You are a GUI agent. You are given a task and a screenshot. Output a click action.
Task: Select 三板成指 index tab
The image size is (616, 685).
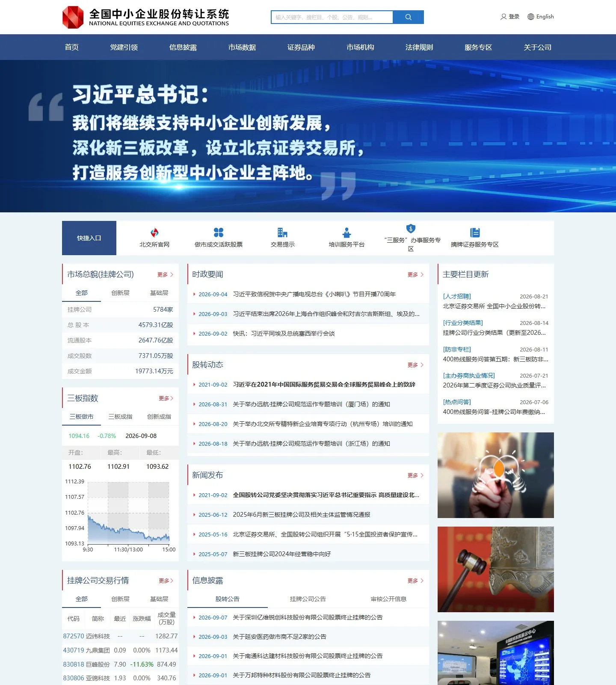[120, 417]
